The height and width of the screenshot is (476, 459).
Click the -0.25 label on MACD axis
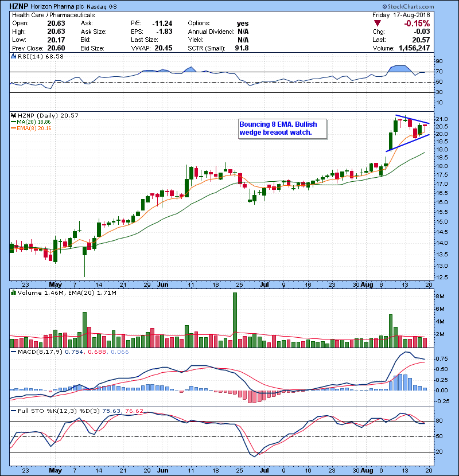coord(441,401)
